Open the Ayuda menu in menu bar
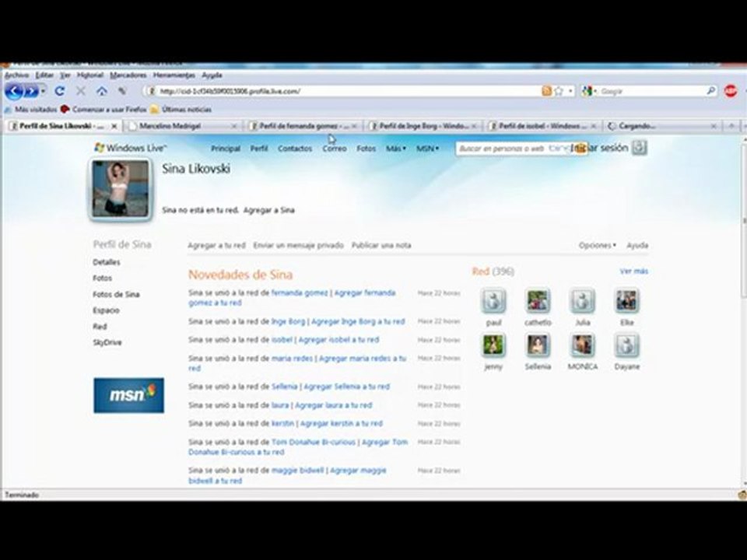The height and width of the screenshot is (560, 747). [212, 75]
